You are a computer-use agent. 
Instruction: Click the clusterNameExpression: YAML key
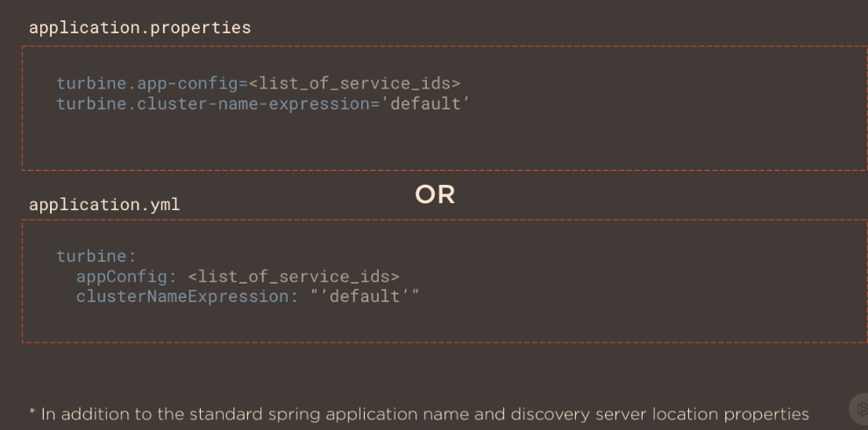tap(183, 296)
